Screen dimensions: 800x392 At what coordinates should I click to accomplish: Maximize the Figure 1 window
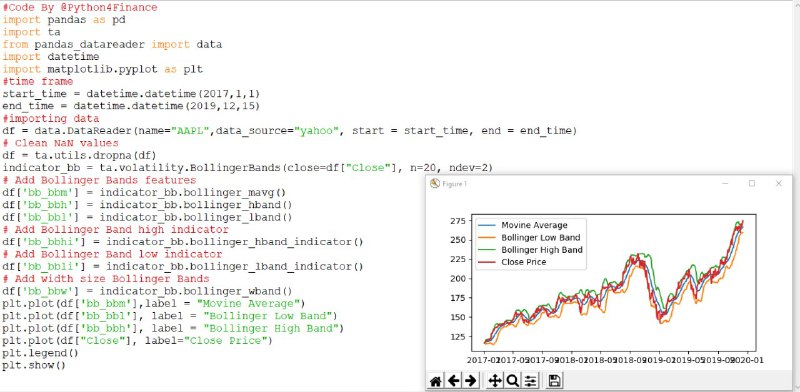752,184
